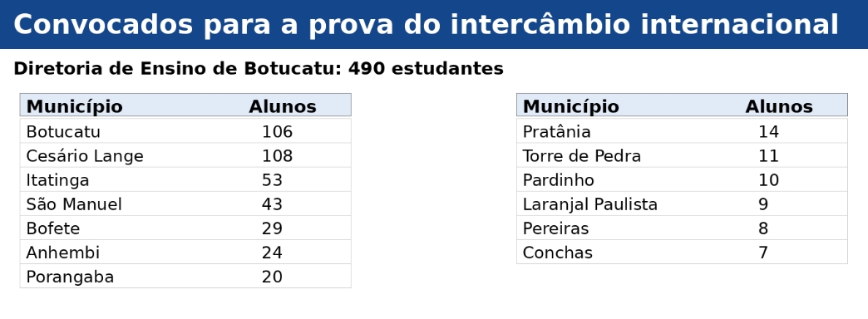This screenshot has height=319, width=868.
Task: Click the Itatinga table row
Action: [185, 179]
